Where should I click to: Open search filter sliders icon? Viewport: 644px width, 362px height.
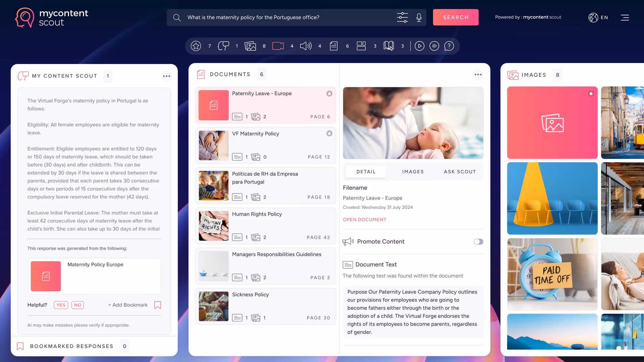(x=402, y=17)
